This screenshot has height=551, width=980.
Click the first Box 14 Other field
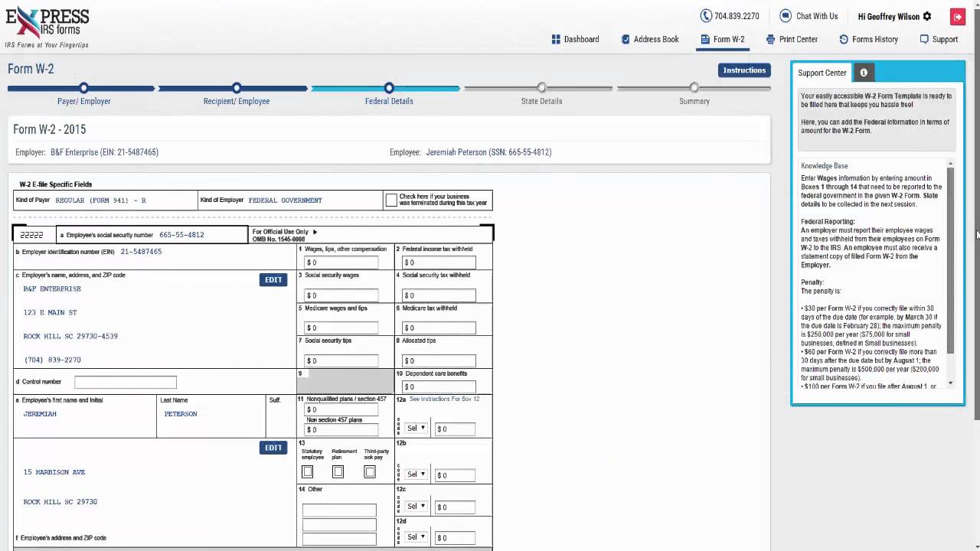pyautogui.click(x=339, y=510)
